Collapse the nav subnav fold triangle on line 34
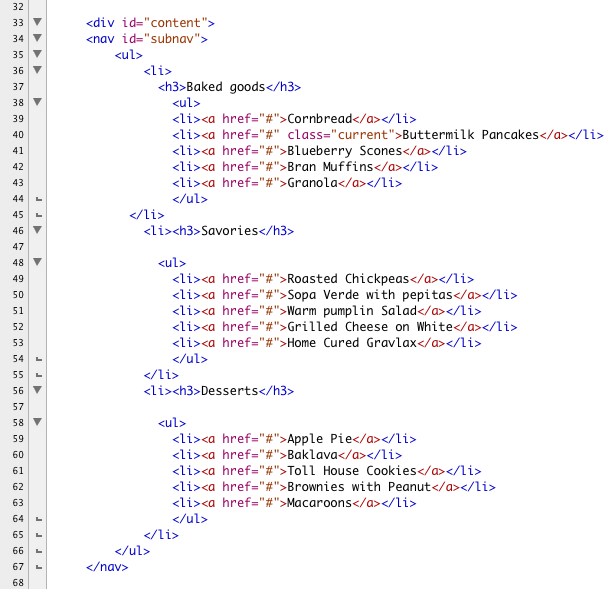 point(37,39)
